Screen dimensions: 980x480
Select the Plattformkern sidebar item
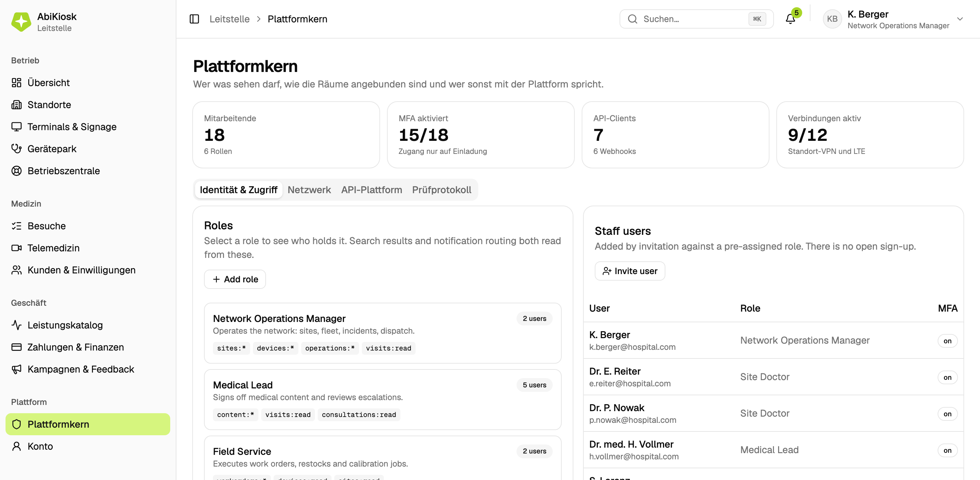[88, 424]
